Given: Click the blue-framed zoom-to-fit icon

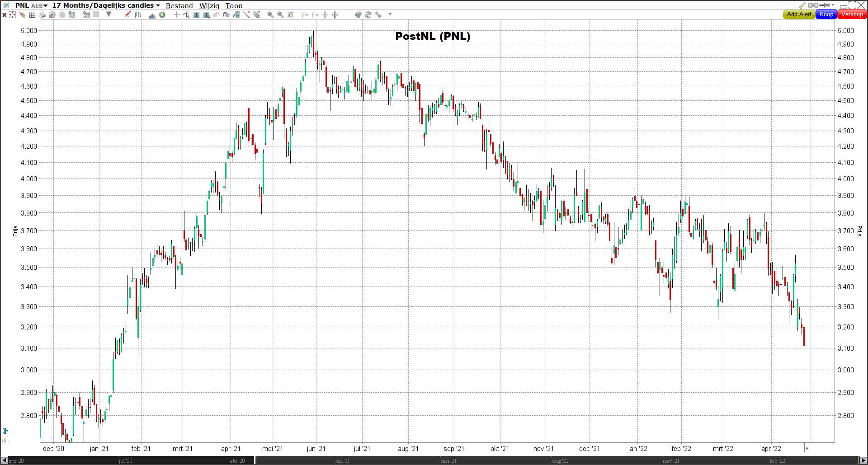Looking at the screenshot, I should pos(290,14).
